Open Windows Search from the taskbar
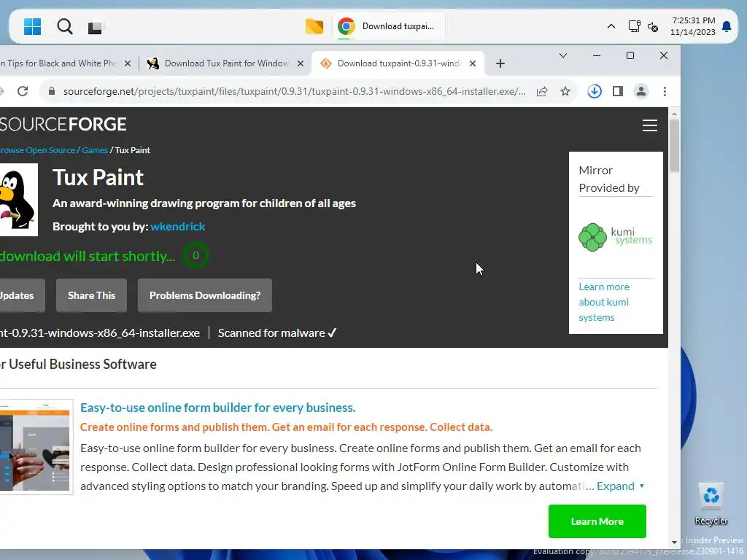 [65, 27]
